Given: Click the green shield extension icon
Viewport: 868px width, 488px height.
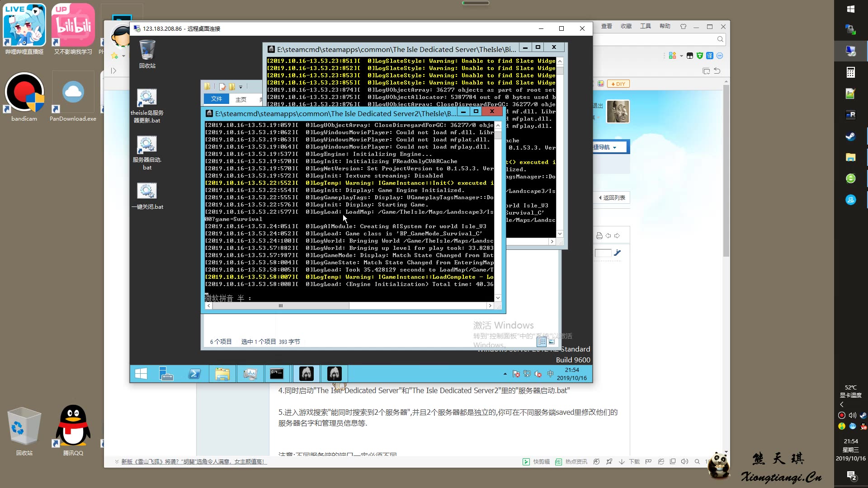Looking at the screenshot, I should pyautogui.click(x=700, y=56).
